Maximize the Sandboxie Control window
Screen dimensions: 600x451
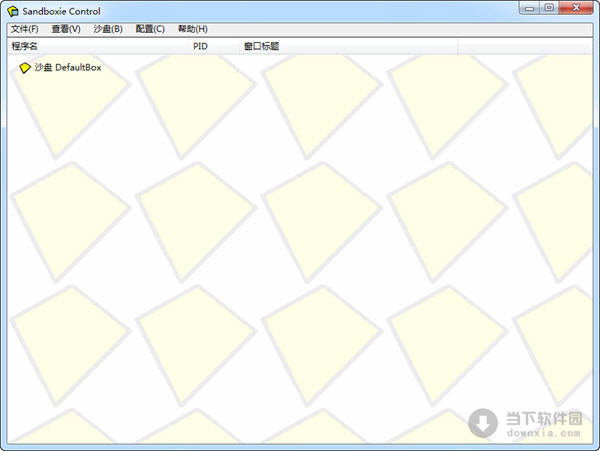coord(549,8)
